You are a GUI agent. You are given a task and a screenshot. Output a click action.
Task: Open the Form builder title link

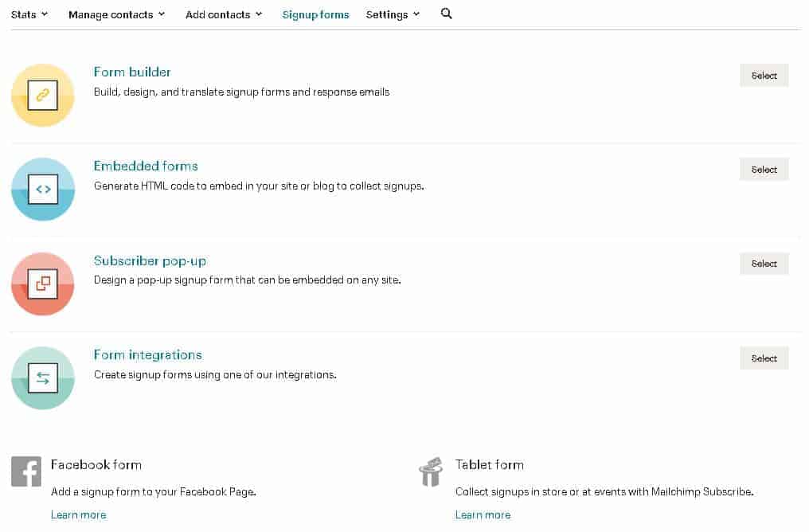click(x=132, y=72)
